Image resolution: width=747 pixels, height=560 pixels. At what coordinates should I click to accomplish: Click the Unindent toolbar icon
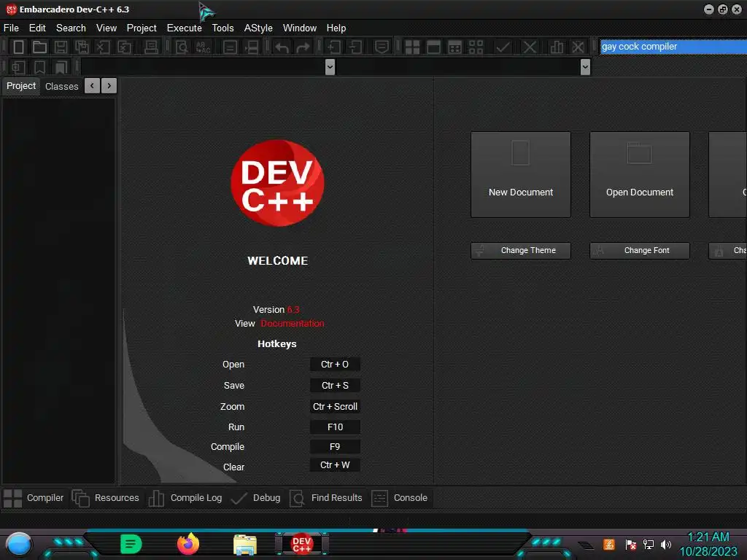point(355,47)
